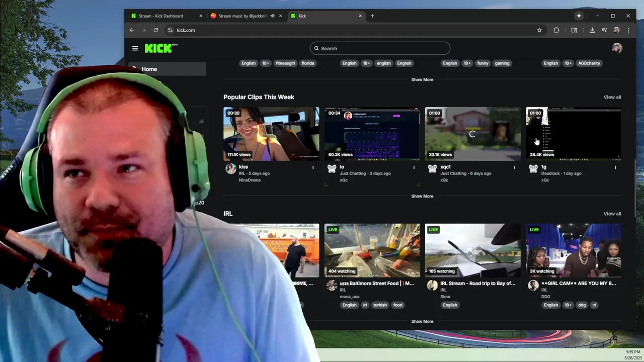
Task: Click musa_usa streamer avatar
Action: click(x=332, y=286)
